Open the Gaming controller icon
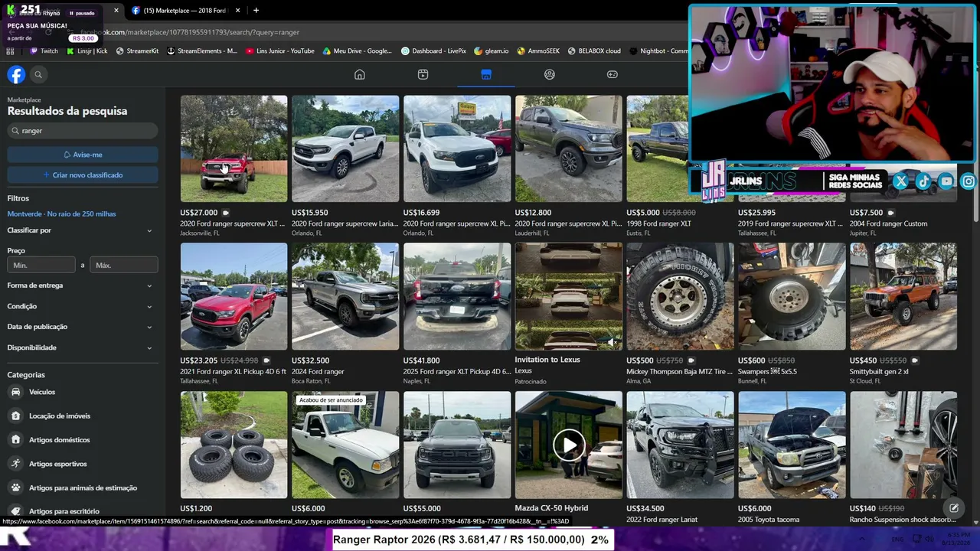This screenshot has height=551, width=980. coord(612,74)
